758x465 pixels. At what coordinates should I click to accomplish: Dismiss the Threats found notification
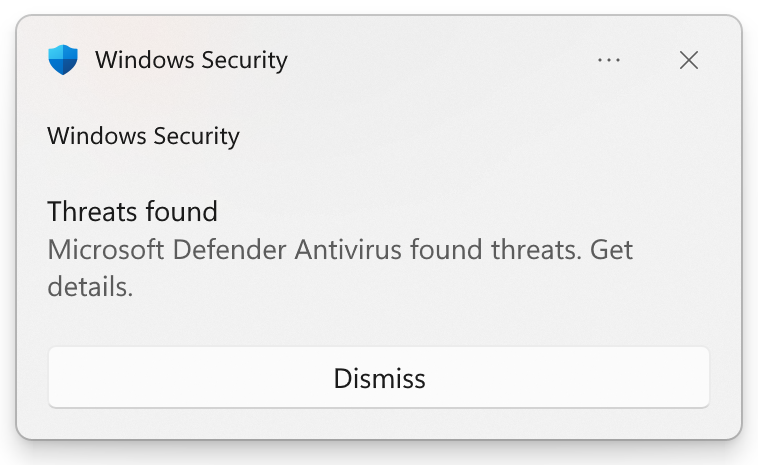[x=379, y=378]
